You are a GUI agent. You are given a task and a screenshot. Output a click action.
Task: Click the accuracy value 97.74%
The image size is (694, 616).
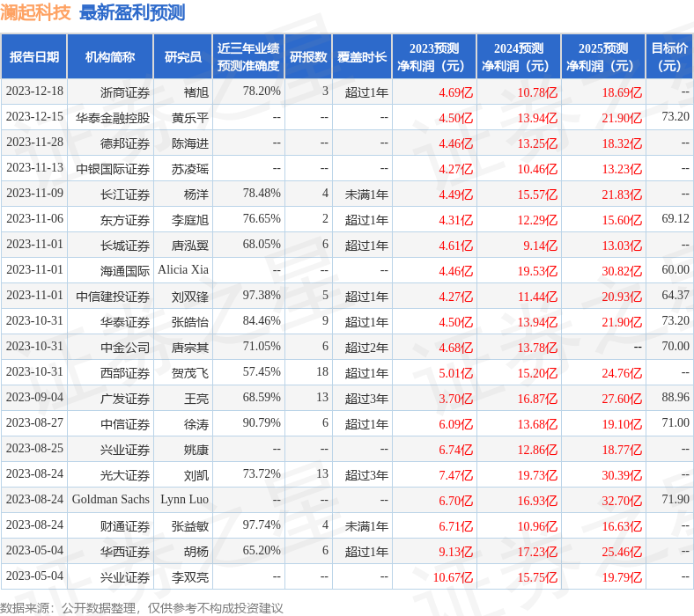pyautogui.click(x=262, y=525)
